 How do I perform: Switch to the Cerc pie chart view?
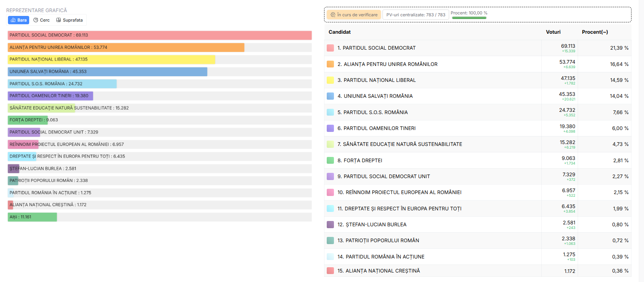[41, 20]
